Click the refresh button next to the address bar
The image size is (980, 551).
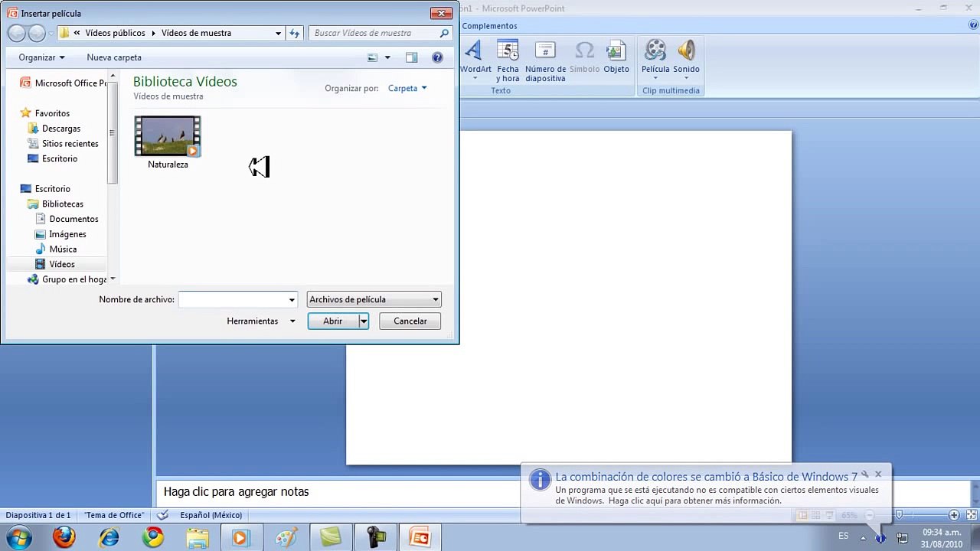point(295,33)
